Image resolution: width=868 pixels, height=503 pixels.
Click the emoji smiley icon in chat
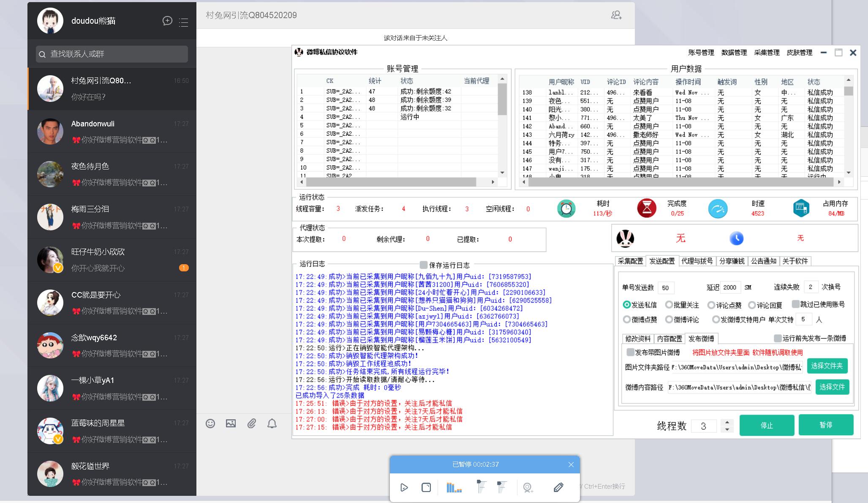pos(210,424)
